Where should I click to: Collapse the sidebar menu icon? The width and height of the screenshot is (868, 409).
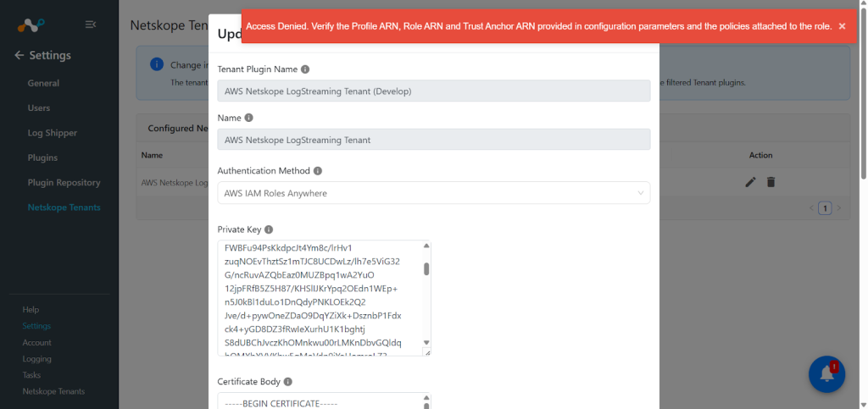(91, 25)
